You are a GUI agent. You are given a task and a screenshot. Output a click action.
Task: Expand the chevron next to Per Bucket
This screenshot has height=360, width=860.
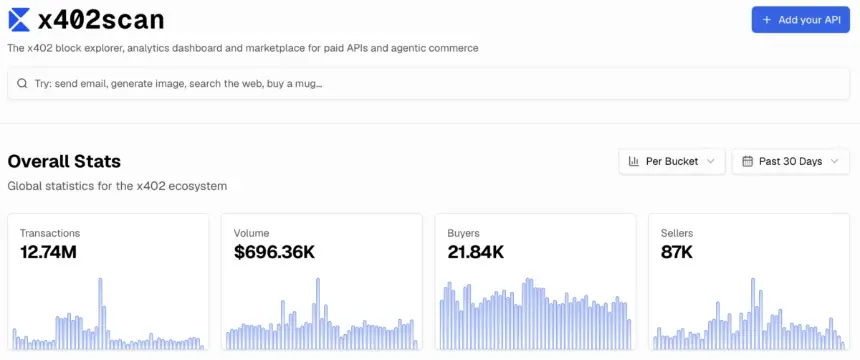click(x=711, y=161)
